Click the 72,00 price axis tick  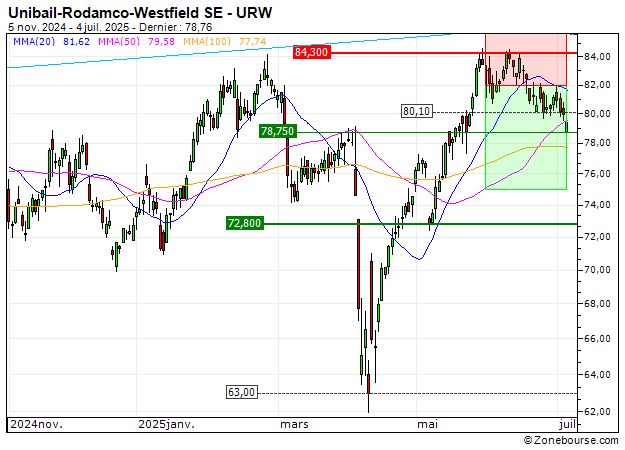597,237
